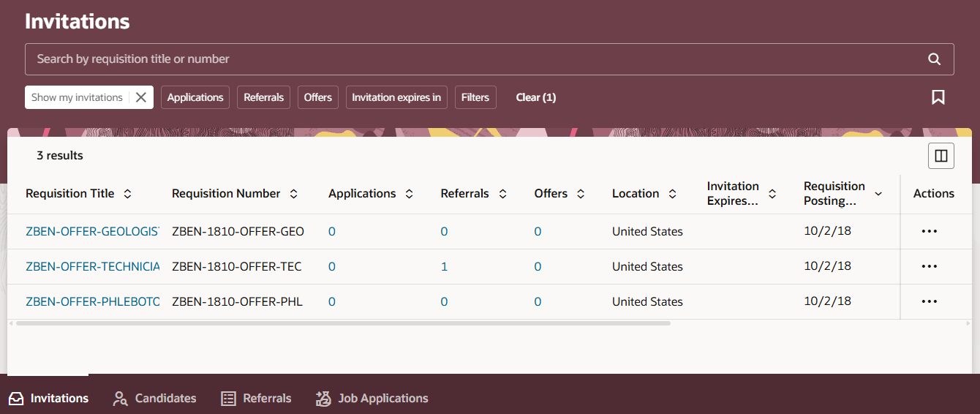Sort by Requisition Title column
980x414 pixels.
pyautogui.click(x=127, y=194)
